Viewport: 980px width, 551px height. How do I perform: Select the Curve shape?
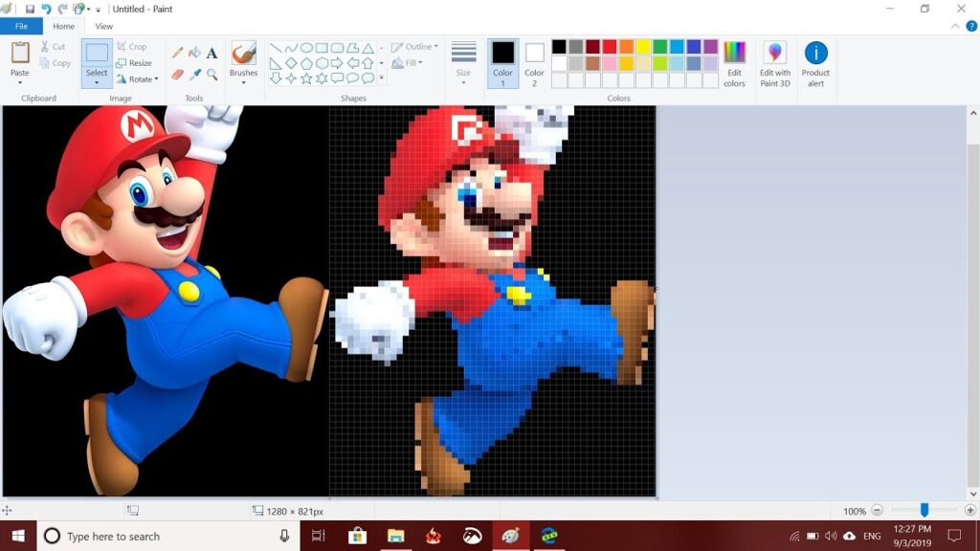(291, 48)
